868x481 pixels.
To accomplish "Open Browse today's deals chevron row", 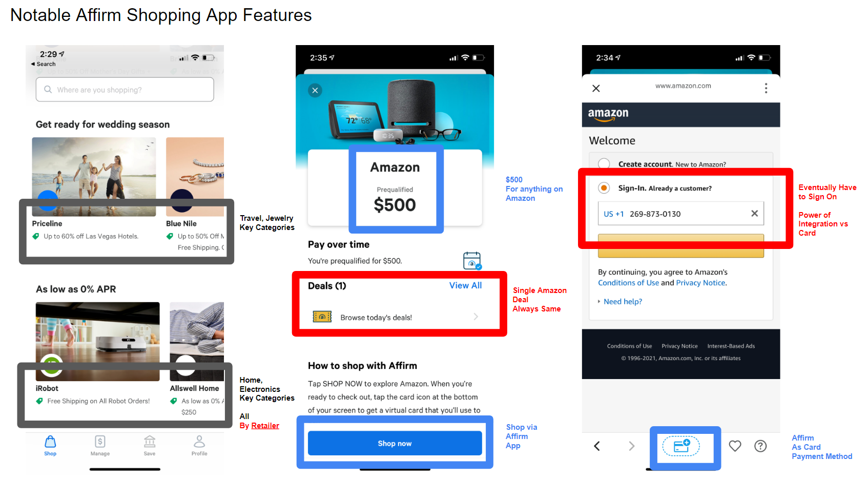I will point(395,317).
